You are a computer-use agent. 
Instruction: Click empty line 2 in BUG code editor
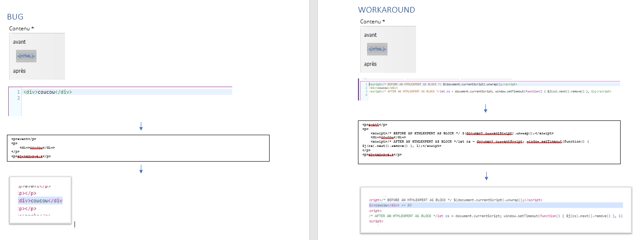[x=87, y=98]
